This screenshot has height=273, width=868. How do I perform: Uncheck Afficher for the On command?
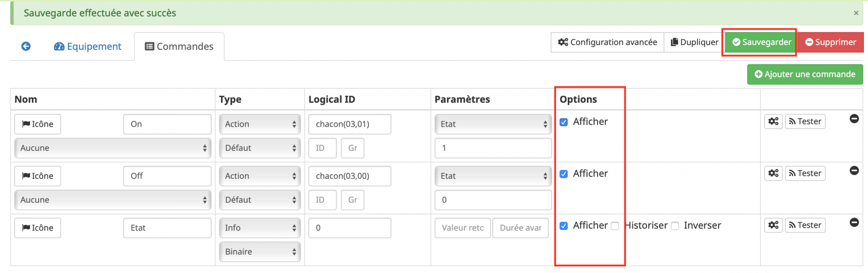pyautogui.click(x=564, y=122)
